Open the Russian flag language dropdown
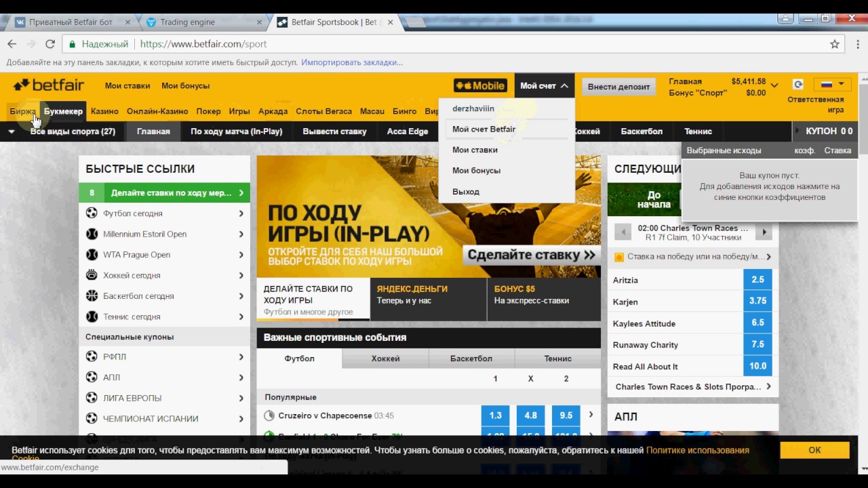Viewport: 868px width, 488px height. [832, 85]
